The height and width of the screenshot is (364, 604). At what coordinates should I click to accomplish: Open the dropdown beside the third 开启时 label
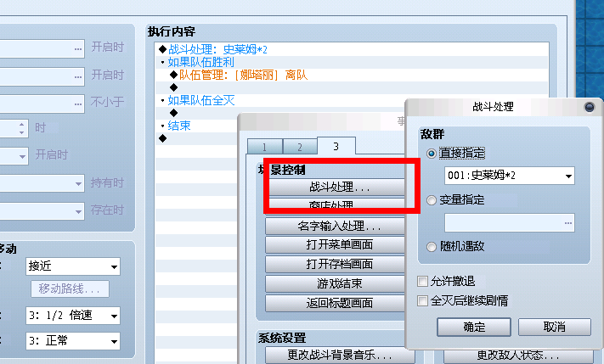point(22,156)
